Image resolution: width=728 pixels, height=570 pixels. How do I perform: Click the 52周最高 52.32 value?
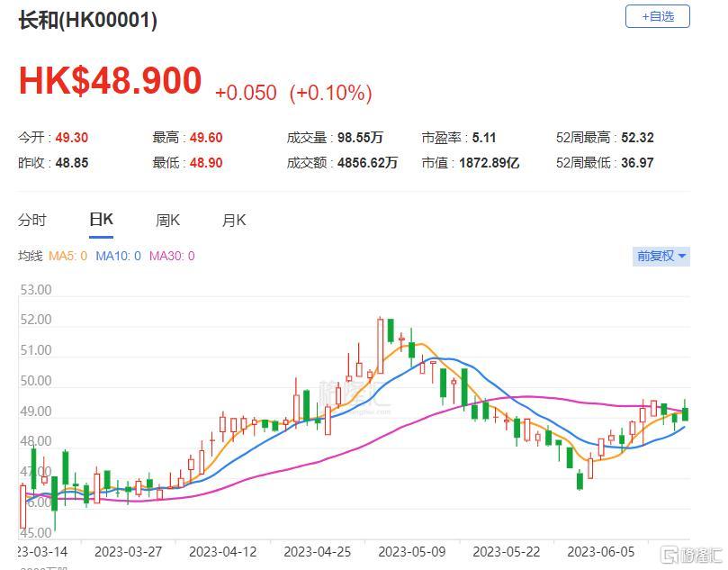pos(605,138)
